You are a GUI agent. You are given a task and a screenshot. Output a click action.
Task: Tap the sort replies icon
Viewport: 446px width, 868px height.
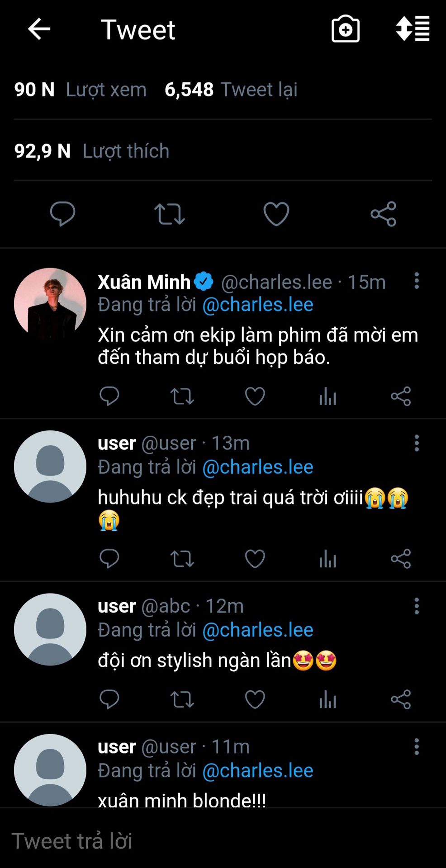click(413, 29)
